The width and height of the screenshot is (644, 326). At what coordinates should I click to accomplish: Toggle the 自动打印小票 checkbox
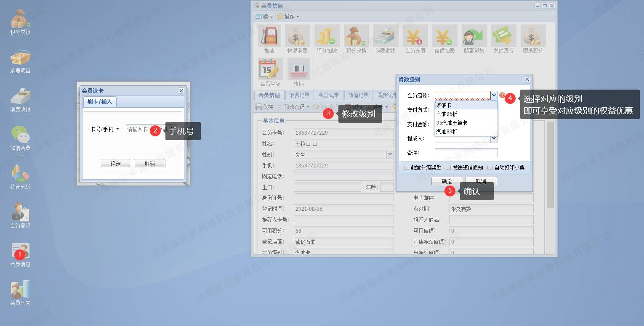[x=490, y=167]
